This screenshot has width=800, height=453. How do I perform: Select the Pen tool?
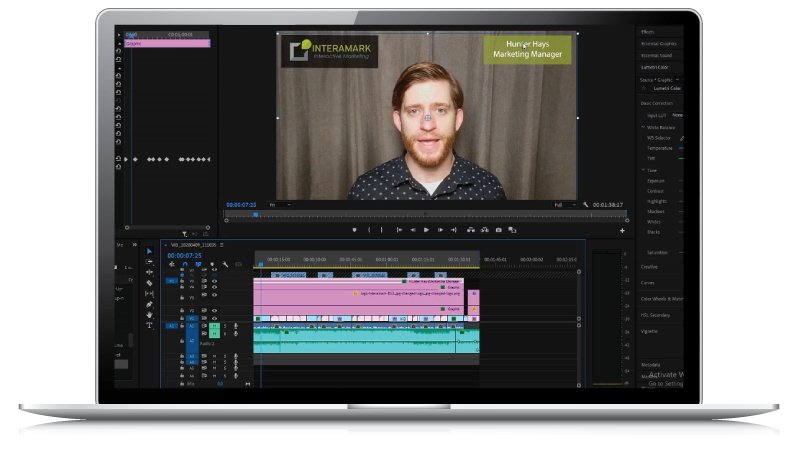click(149, 305)
